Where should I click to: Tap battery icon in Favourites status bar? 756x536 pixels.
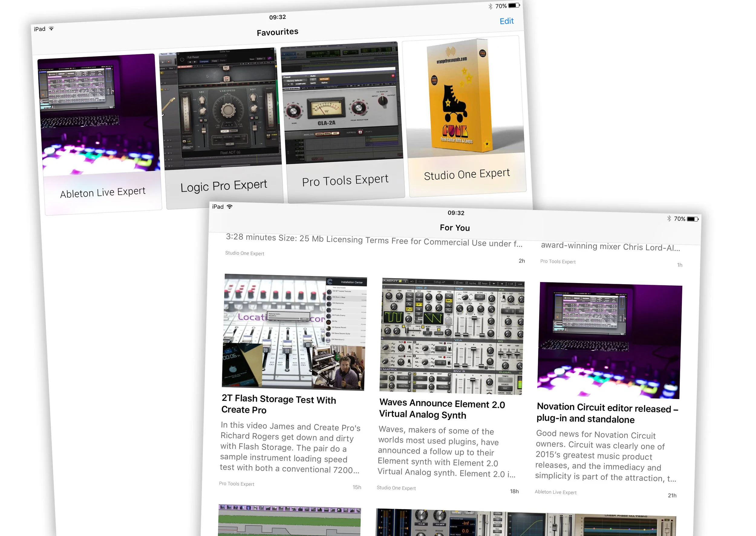[x=514, y=5]
